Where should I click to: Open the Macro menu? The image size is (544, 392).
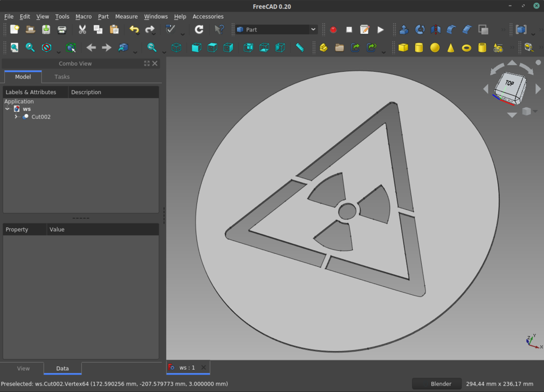[83, 16]
